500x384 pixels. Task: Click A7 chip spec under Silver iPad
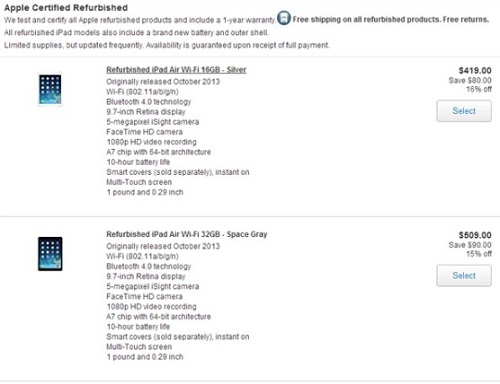pos(159,152)
